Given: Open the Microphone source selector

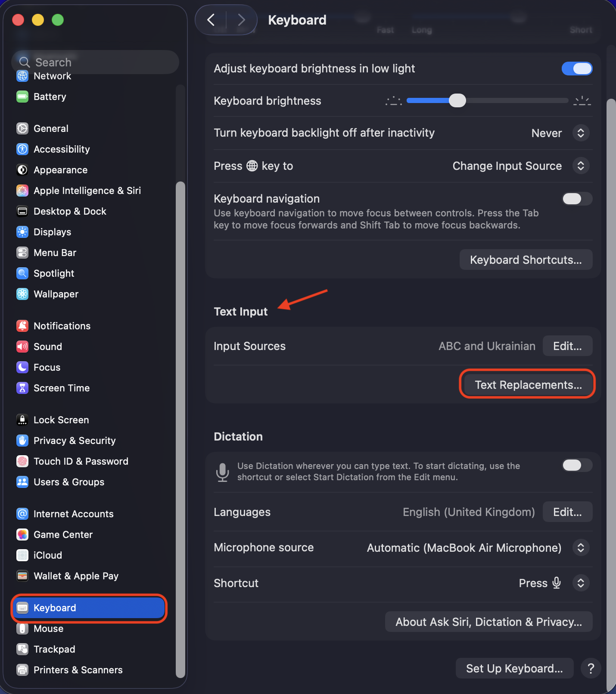Looking at the screenshot, I should [581, 547].
